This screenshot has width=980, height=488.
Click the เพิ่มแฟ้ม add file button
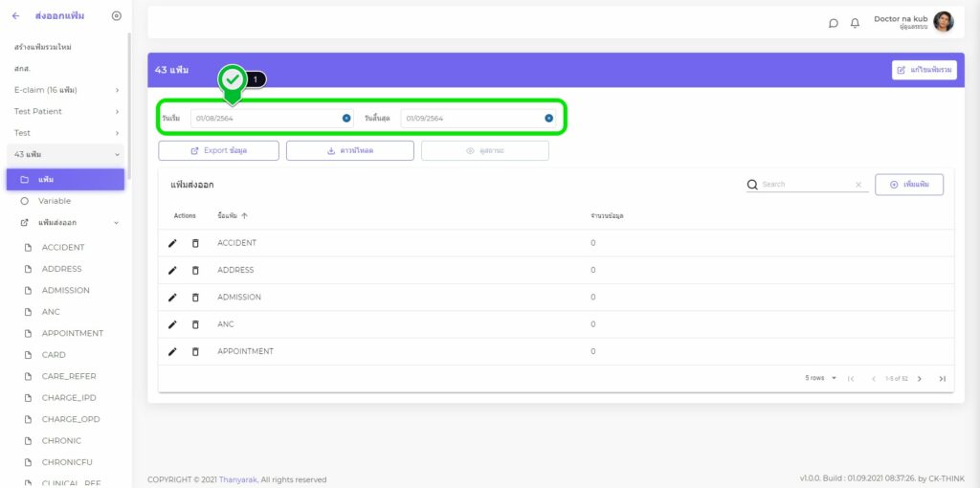pos(909,185)
